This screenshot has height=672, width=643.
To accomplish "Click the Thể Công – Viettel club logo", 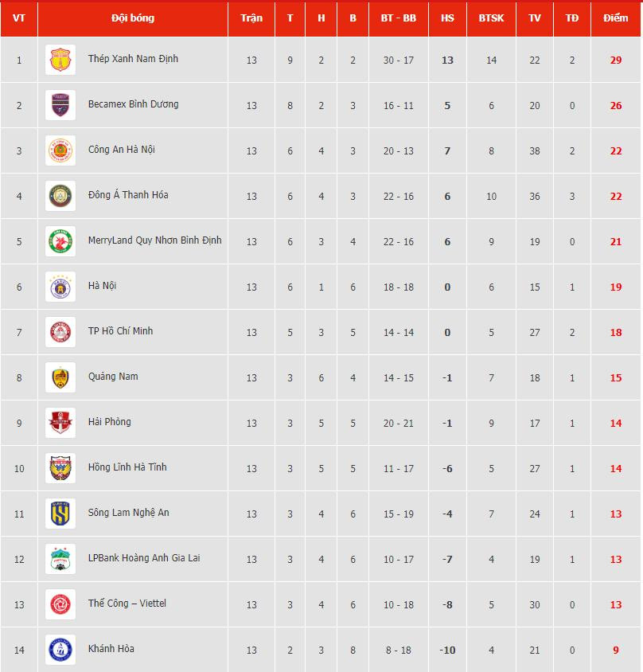I will click(60, 604).
